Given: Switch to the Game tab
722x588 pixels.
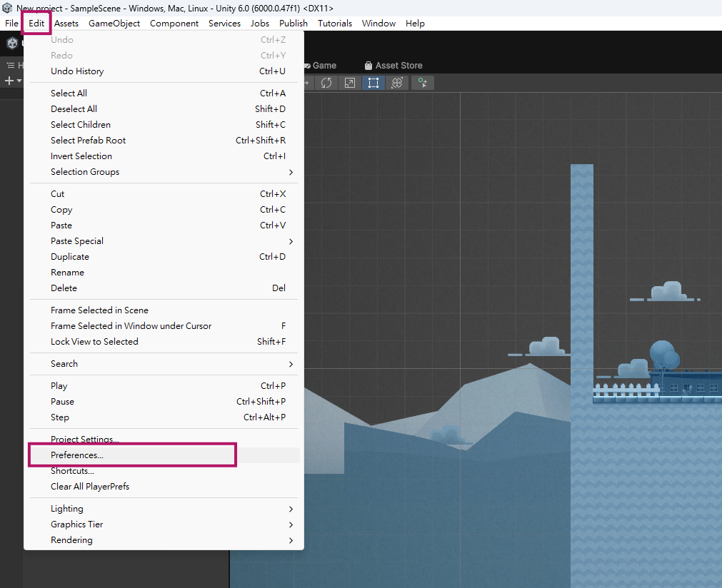Looking at the screenshot, I should tap(320, 65).
